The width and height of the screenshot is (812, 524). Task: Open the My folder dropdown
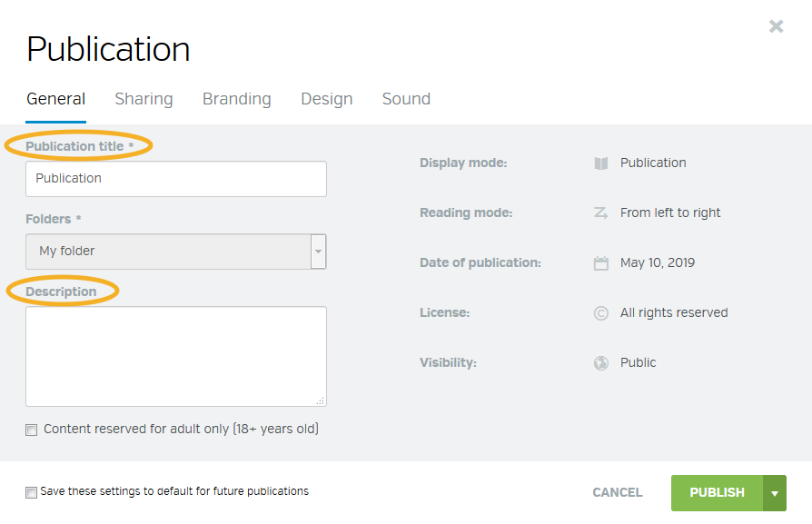[x=176, y=252]
